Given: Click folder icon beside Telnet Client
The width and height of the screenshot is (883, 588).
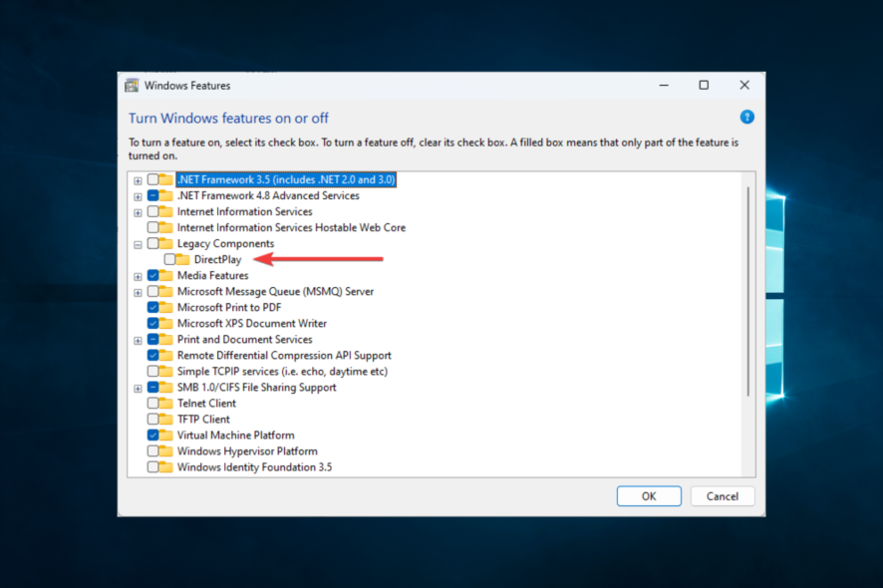Looking at the screenshot, I should [165, 404].
